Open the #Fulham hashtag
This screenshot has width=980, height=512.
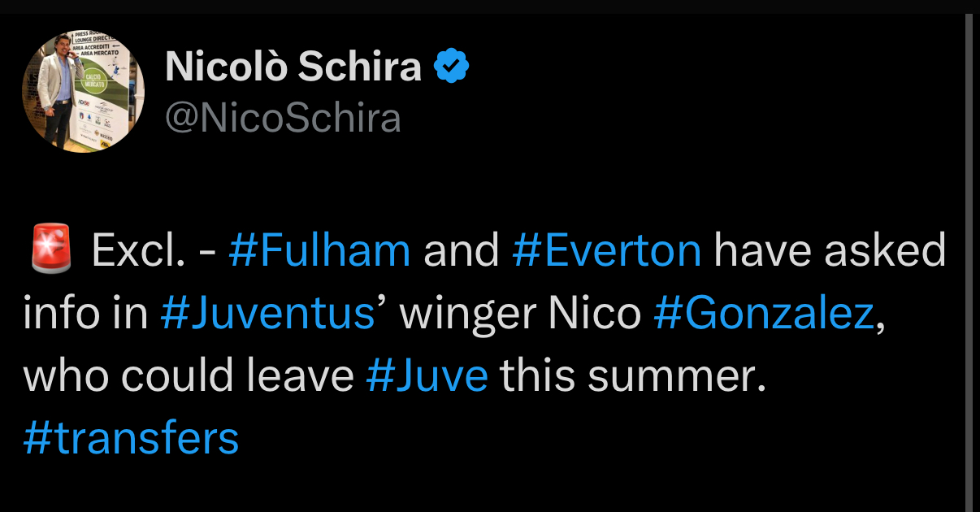point(319,251)
